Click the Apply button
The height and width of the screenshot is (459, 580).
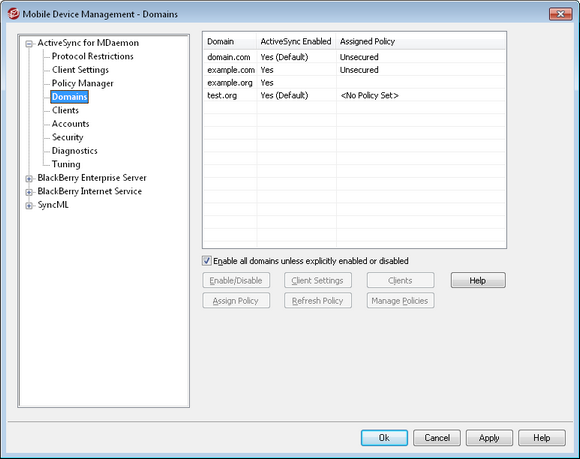point(489,438)
